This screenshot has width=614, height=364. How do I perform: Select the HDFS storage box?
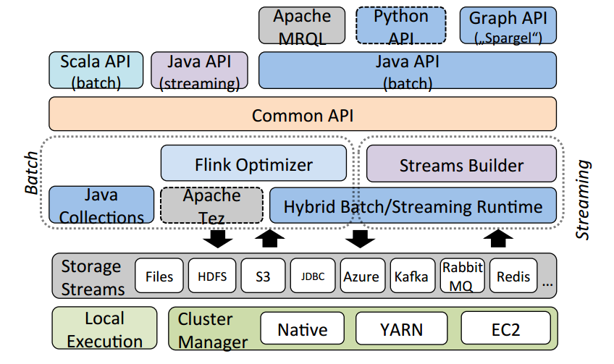211,276
